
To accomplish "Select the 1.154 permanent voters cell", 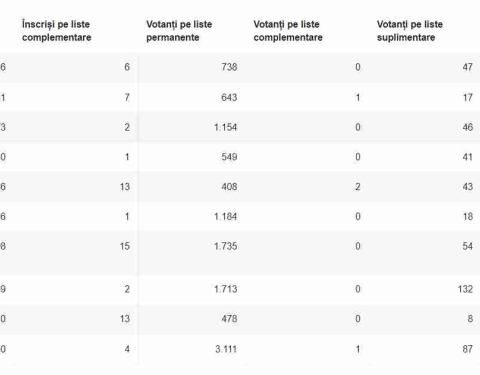I will point(226,127).
